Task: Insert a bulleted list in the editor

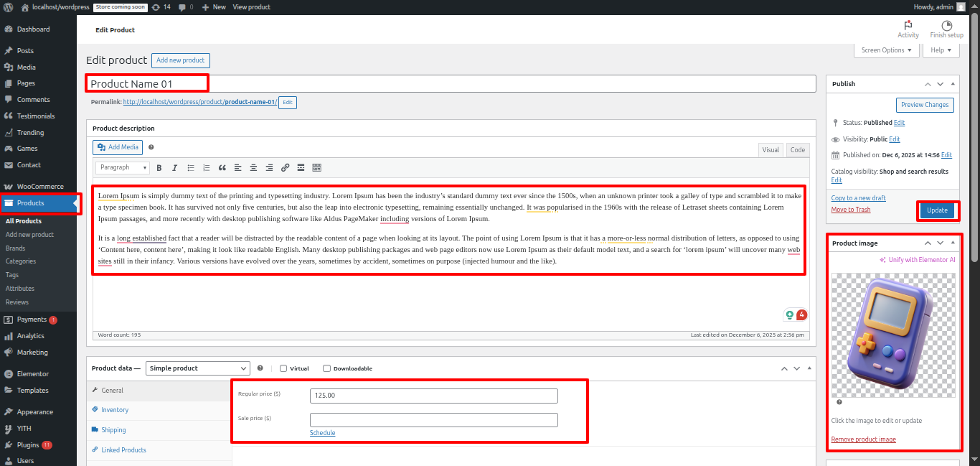Action: pos(190,168)
